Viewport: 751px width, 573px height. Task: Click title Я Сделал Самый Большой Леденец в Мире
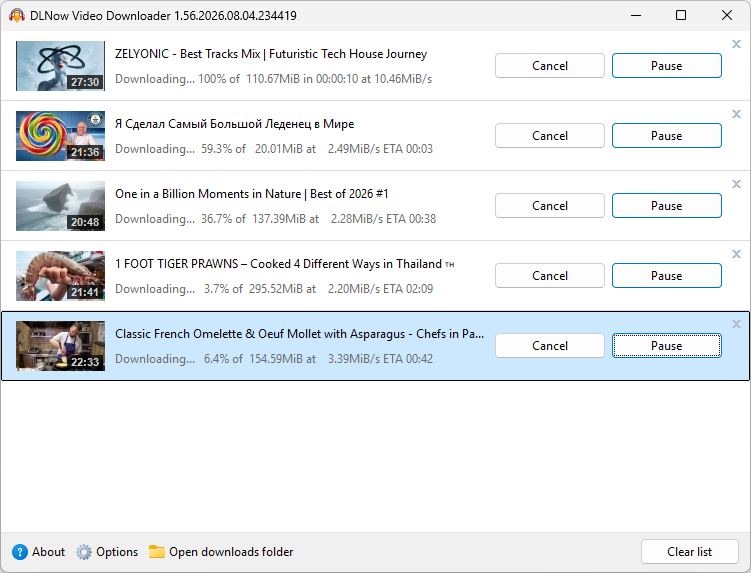235,124
